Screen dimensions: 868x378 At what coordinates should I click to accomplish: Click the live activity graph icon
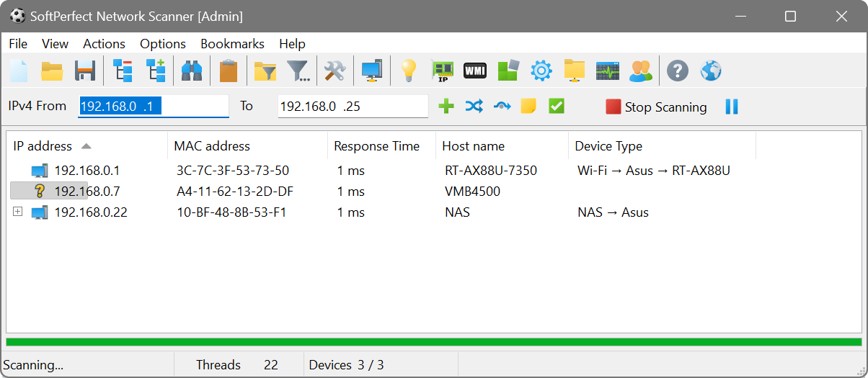[x=608, y=71]
